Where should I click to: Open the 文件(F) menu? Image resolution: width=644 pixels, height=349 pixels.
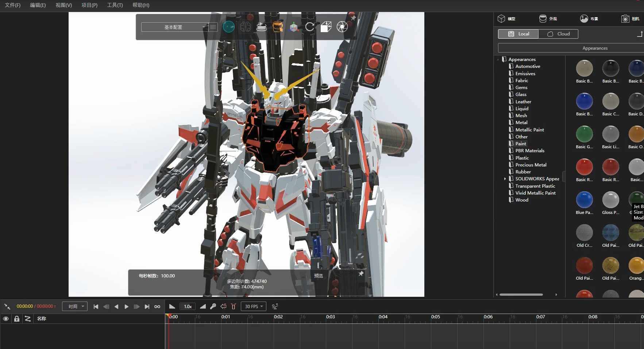pos(13,5)
